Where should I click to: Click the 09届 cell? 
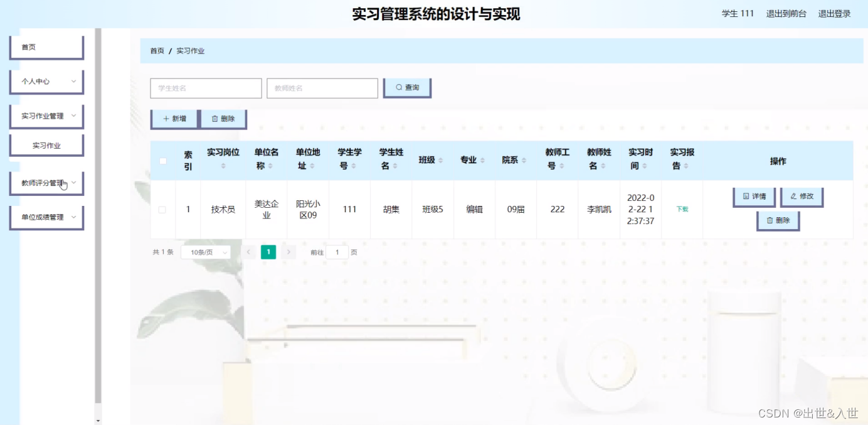[516, 210]
